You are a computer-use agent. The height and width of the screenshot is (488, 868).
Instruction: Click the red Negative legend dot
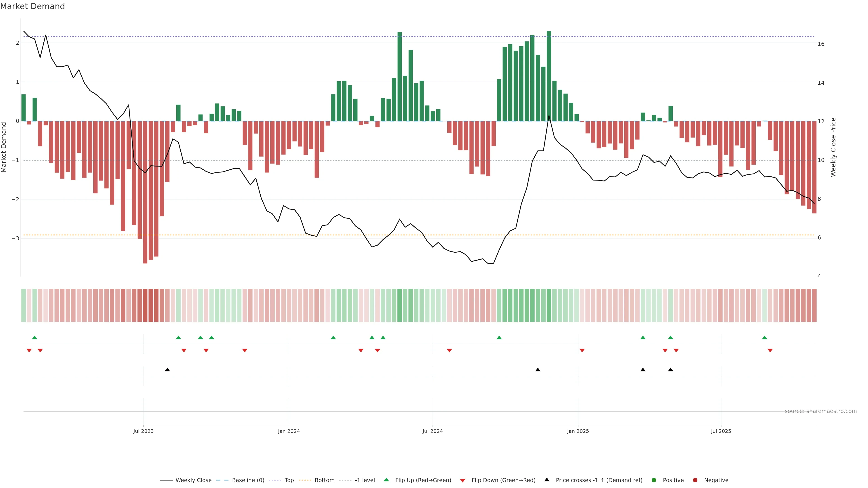pos(695,480)
